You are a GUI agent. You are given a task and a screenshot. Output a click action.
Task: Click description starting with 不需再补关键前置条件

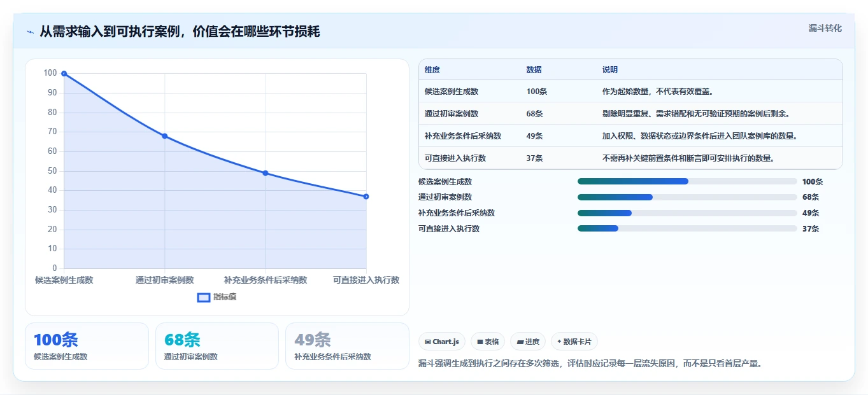(x=688, y=158)
